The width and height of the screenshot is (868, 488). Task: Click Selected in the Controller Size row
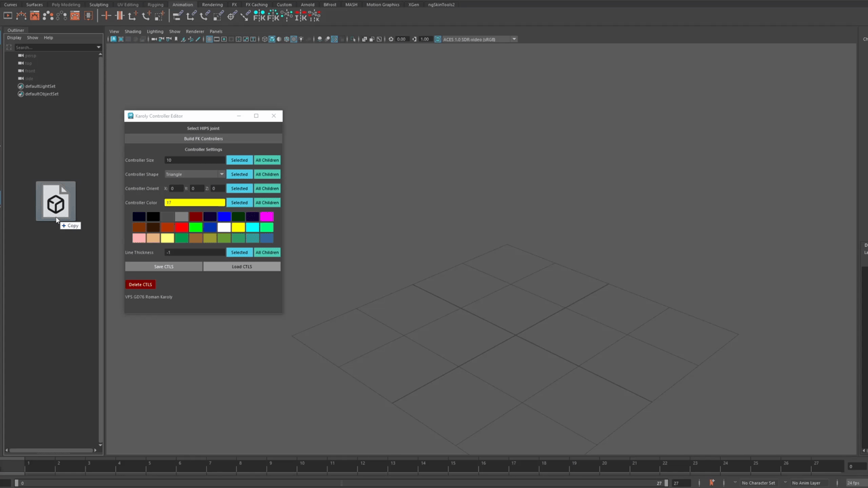click(x=239, y=160)
